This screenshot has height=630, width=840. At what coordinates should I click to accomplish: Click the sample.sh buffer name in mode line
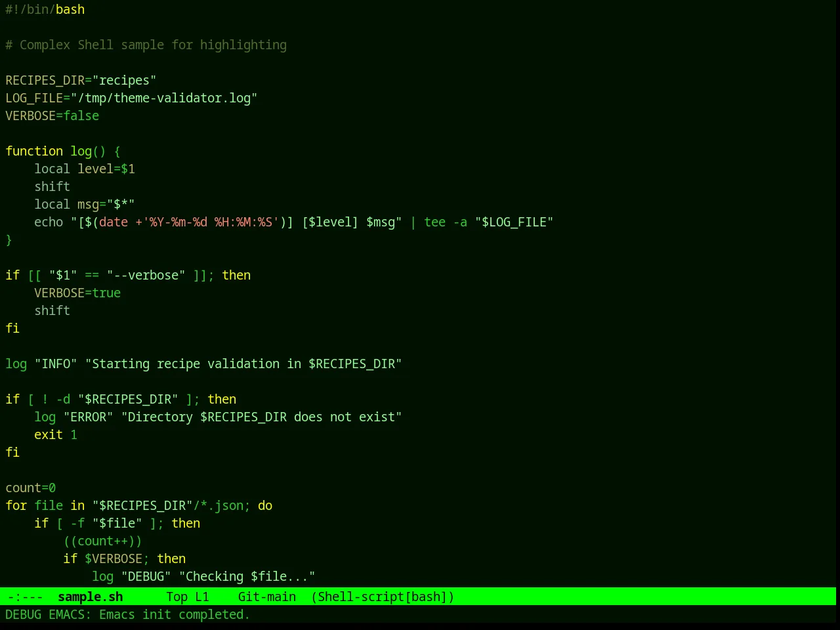tap(91, 597)
